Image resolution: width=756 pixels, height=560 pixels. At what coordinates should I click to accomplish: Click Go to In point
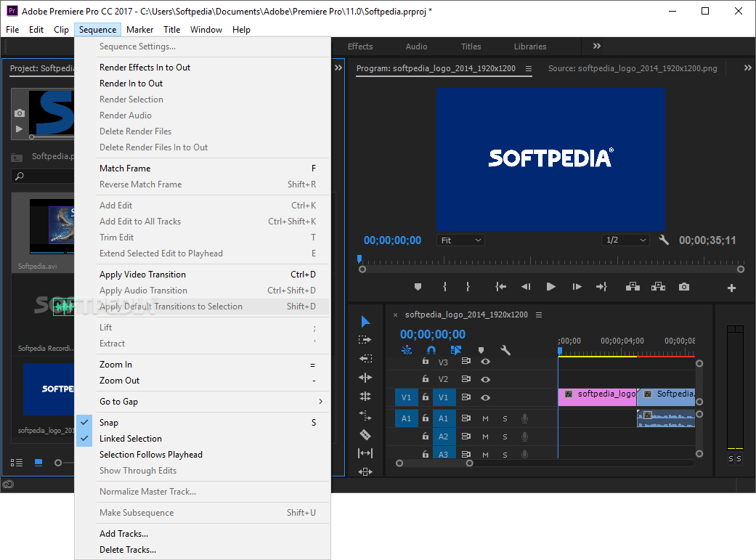click(x=501, y=287)
